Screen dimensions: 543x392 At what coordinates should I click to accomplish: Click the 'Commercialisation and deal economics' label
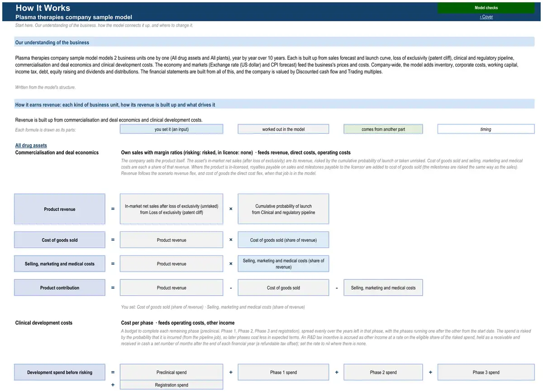(x=57, y=153)
